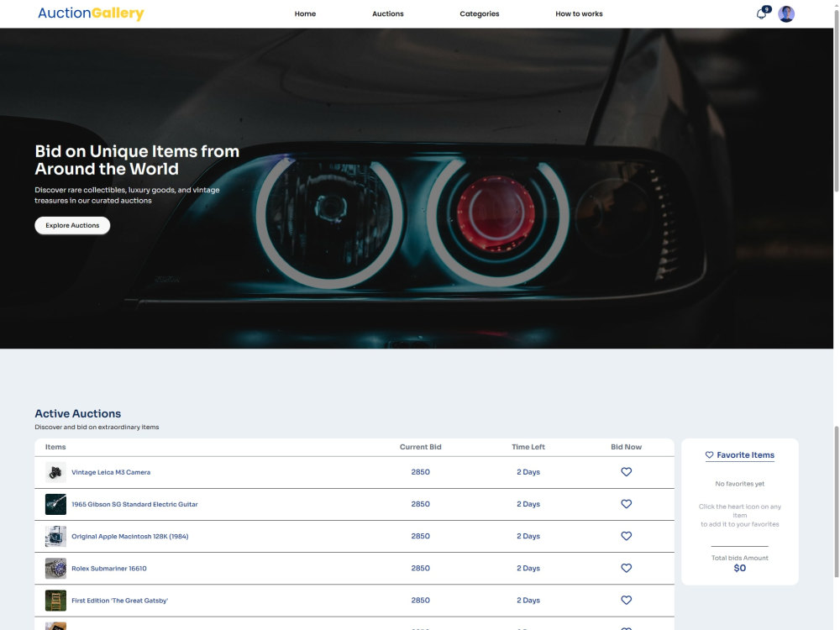The height and width of the screenshot is (630, 840).
Task: Favorite the 1965 Gibson SG Guitar heart
Action: pos(626,504)
